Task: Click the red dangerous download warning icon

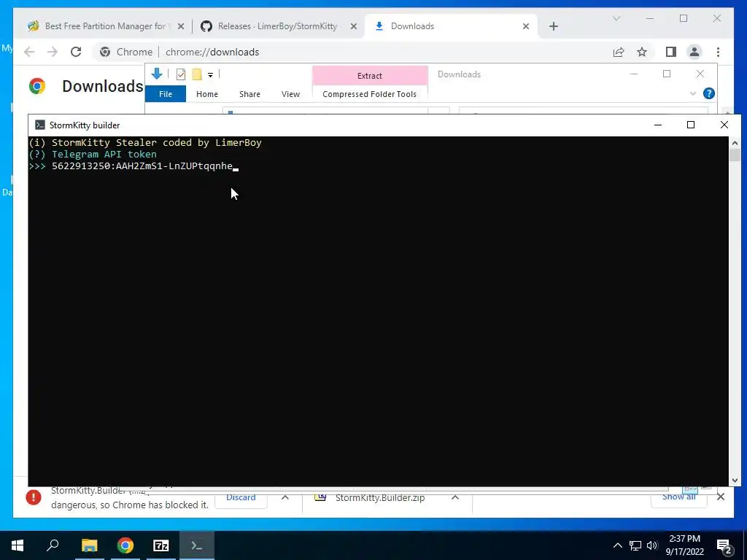Action: [34, 497]
